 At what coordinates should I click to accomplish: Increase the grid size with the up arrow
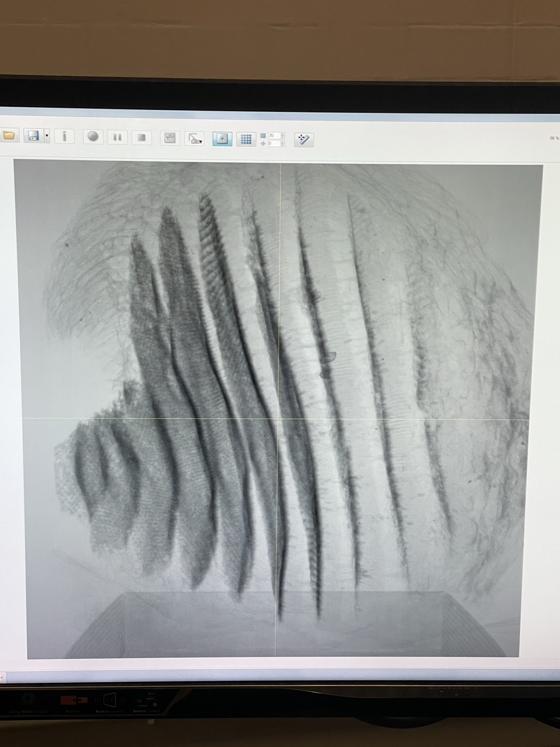(x=283, y=134)
